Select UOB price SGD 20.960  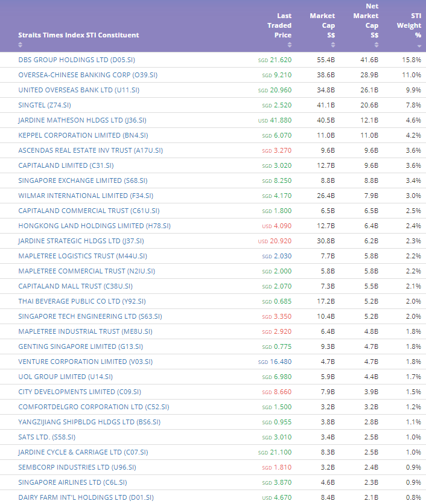(x=275, y=91)
